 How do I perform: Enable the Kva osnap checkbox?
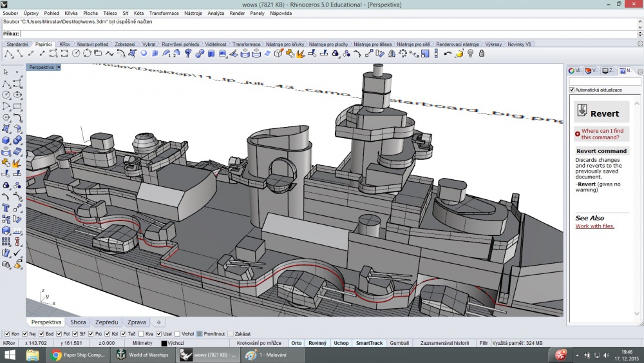(x=141, y=334)
